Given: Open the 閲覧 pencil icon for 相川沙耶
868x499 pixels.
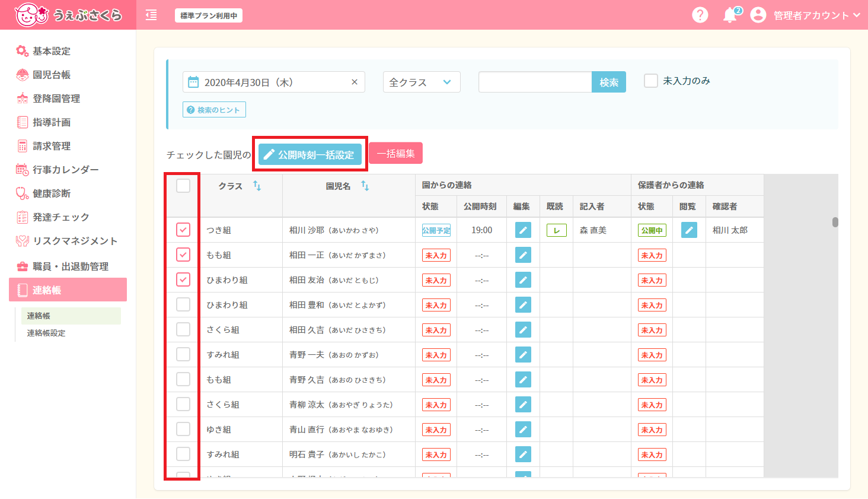Looking at the screenshot, I should pyautogui.click(x=688, y=230).
